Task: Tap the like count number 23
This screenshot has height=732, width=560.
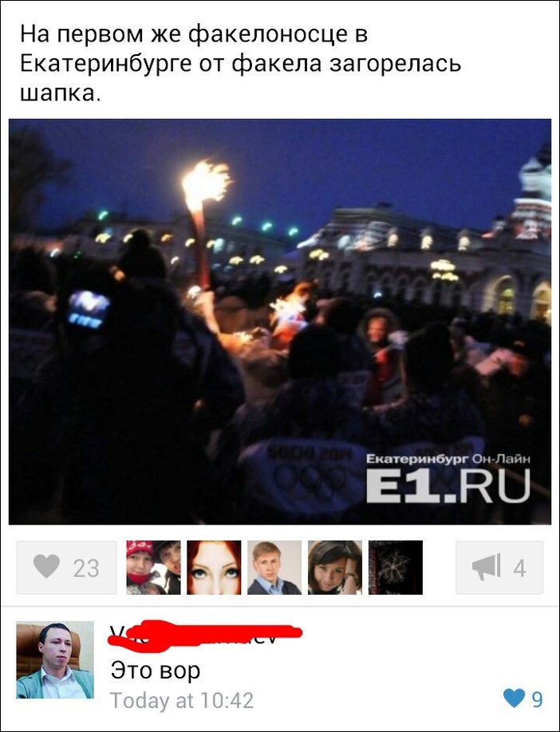Action: tap(86, 568)
